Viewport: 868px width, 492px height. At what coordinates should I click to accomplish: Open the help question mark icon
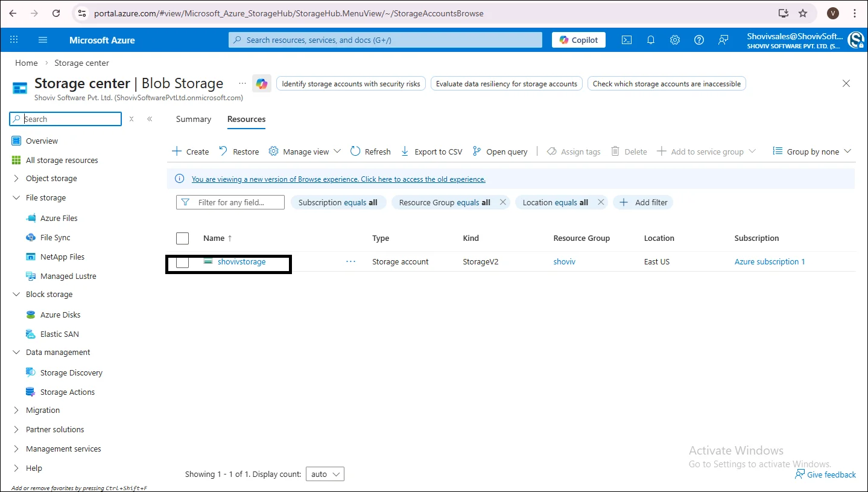699,40
